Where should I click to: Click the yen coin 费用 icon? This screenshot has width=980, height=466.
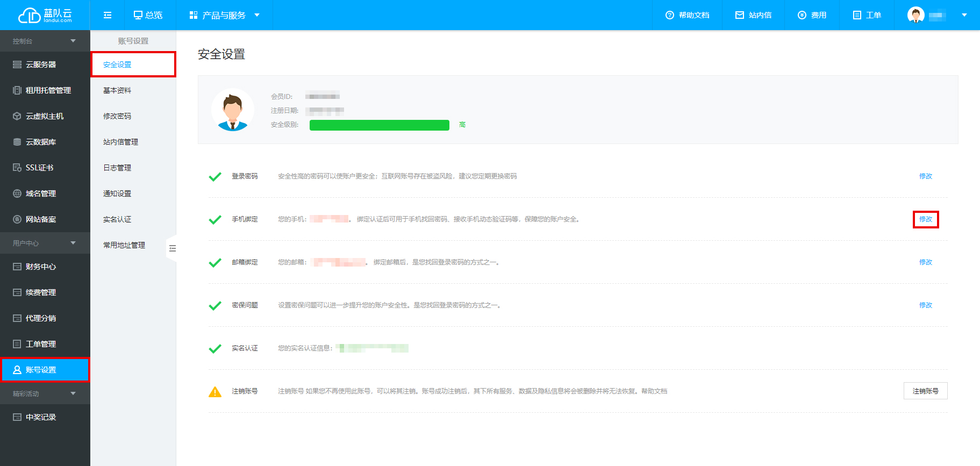(802, 15)
